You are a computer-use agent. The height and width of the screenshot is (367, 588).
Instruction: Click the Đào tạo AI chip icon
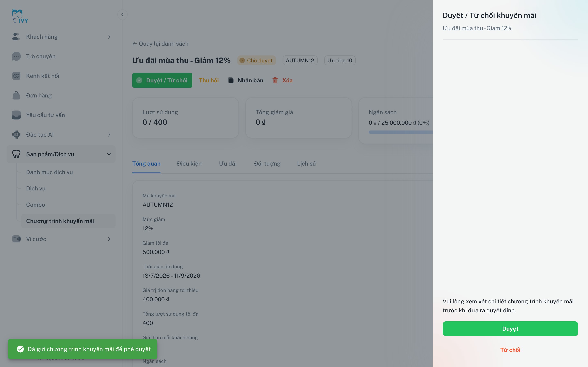point(16,135)
